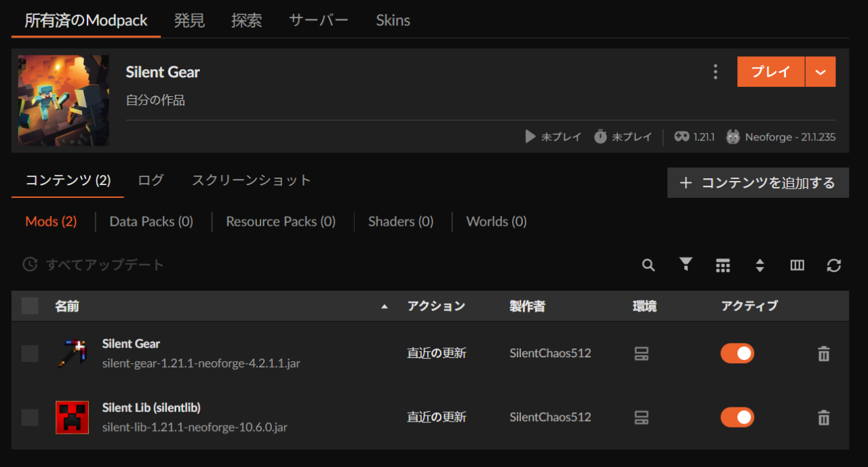Screen dimensions: 868x467
Task: Go to the サーバー tab
Action: pyautogui.click(x=319, y=20)
